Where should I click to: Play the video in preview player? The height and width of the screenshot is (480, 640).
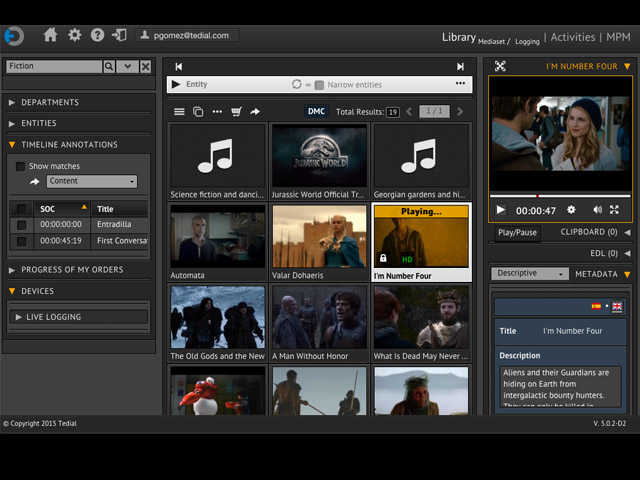tap(501, 210)
